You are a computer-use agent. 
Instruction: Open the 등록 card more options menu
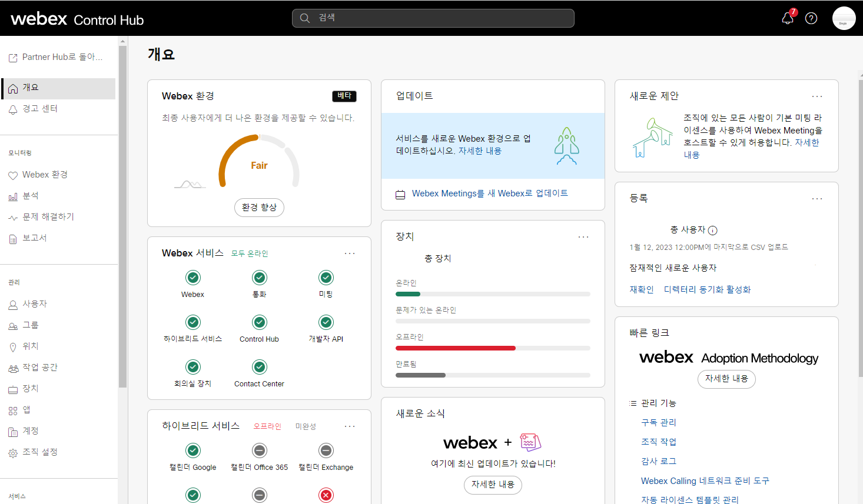(817, 199)
